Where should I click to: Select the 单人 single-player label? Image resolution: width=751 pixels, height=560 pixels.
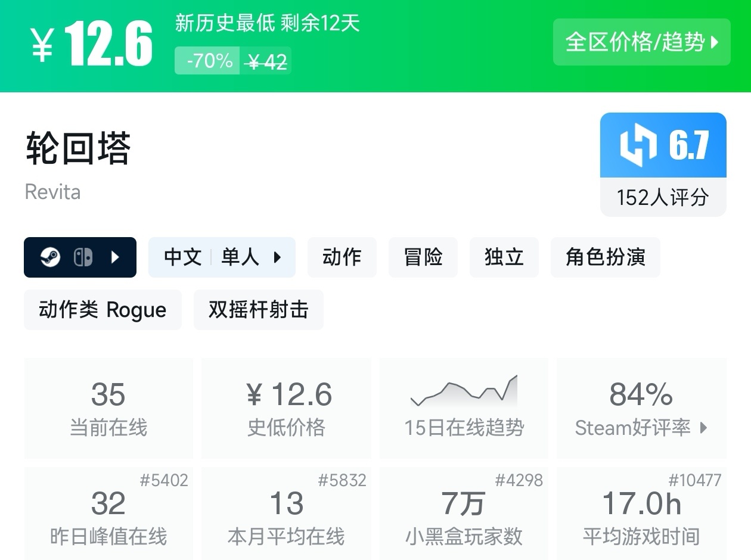tap(240, 257)
